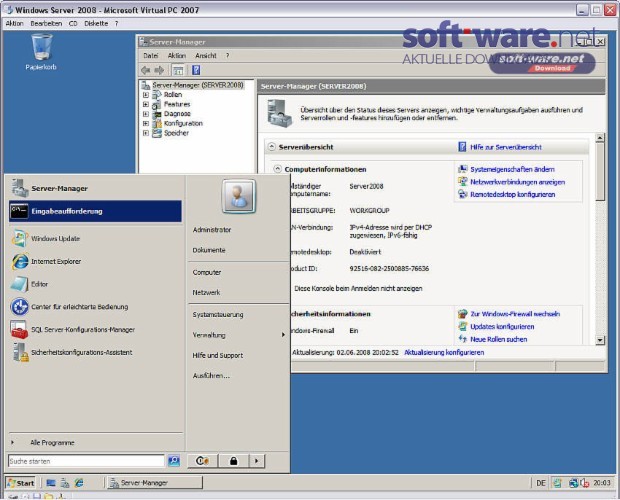
Task: Click the SQL Server-Konfigurations-Manager toolbox icon
Action: click(19, 330)
